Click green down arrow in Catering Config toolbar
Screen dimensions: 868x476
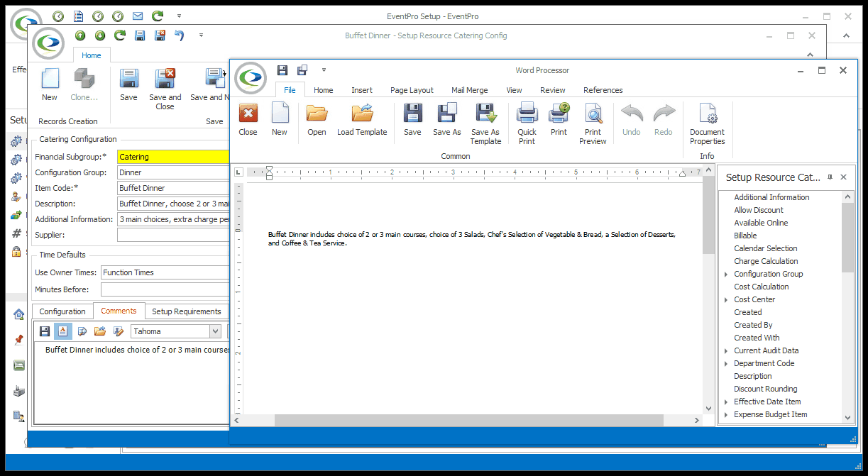[100, 35]
